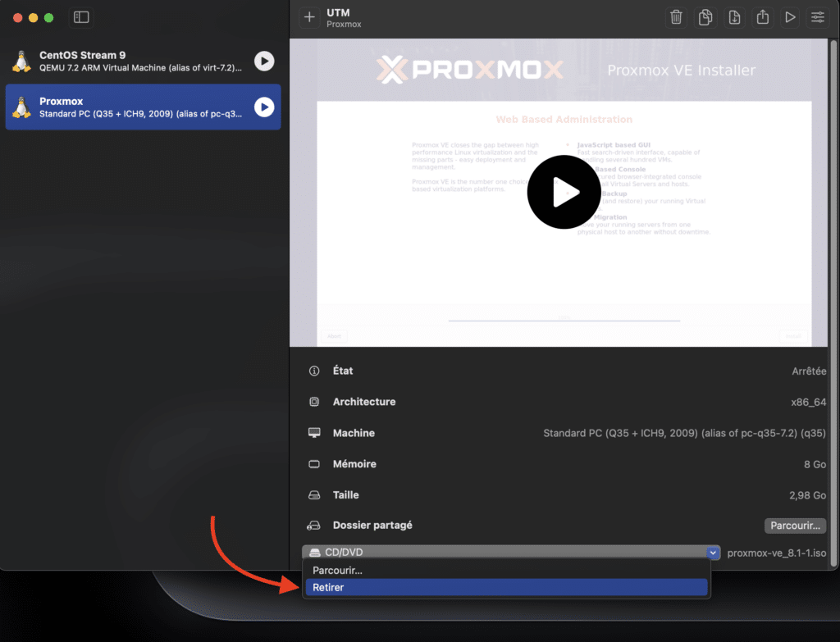Delete the VM with the trash icon
840x642 pixels.
(x=676, y=17)
